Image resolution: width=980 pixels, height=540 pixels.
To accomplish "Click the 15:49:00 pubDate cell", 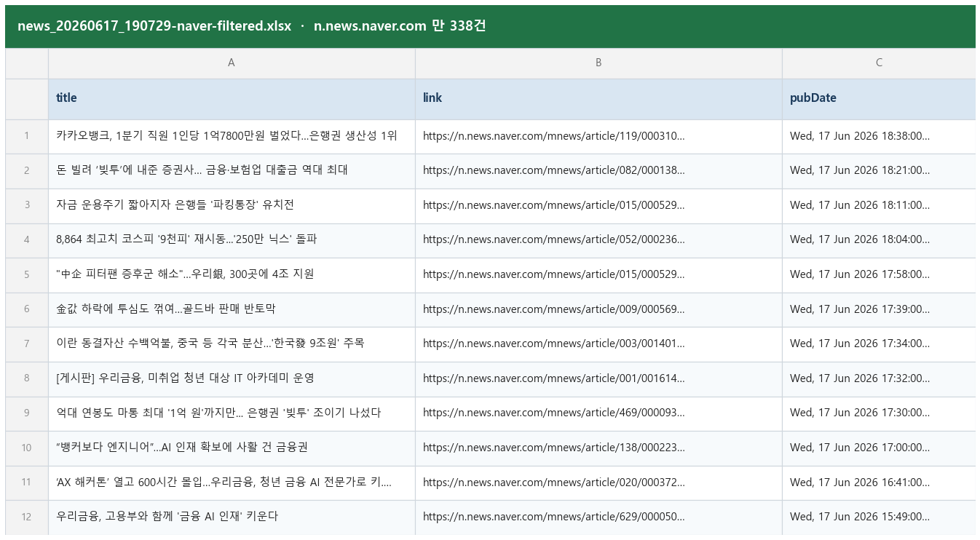I will pos(879,517).
